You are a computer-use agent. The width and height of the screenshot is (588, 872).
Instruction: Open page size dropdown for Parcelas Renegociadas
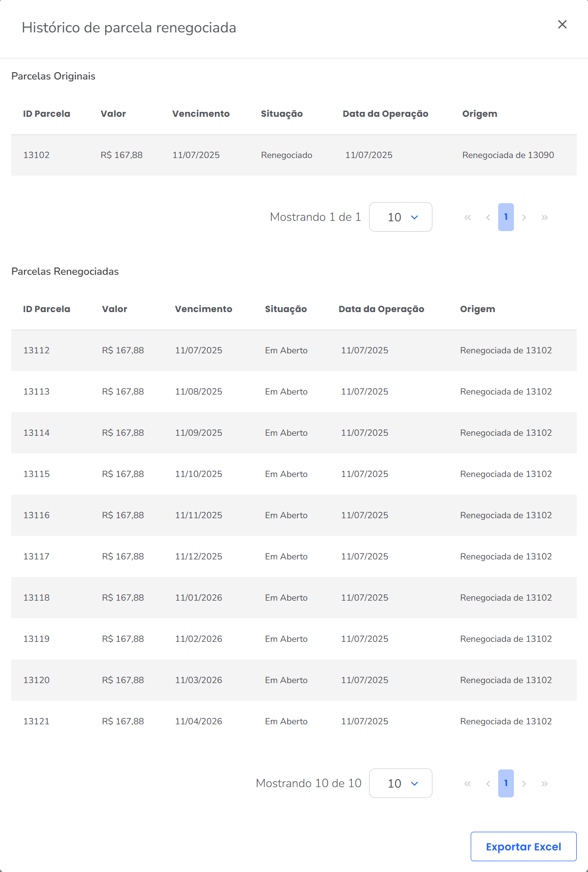pyautogui.click(x=401, y=783)
